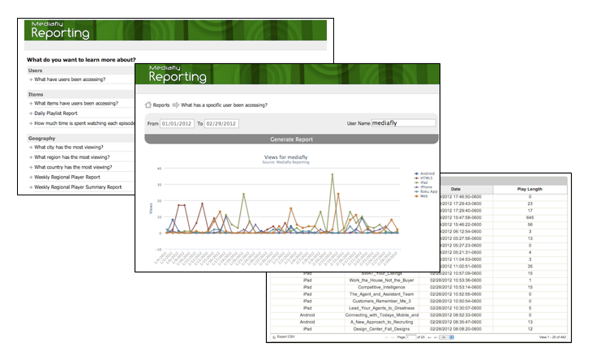The height and width of the screenshot is (364, 592).
Task: Select the row A_New_Approach_to_Recruiting
Action: click(418, 322)
